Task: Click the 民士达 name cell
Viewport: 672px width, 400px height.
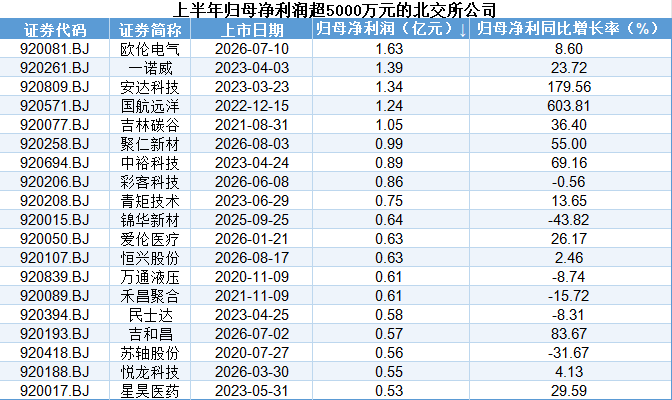Action: point(150,315)
